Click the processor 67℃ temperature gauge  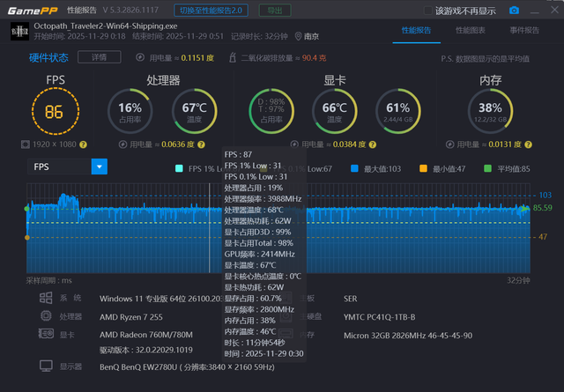[194, 111]
